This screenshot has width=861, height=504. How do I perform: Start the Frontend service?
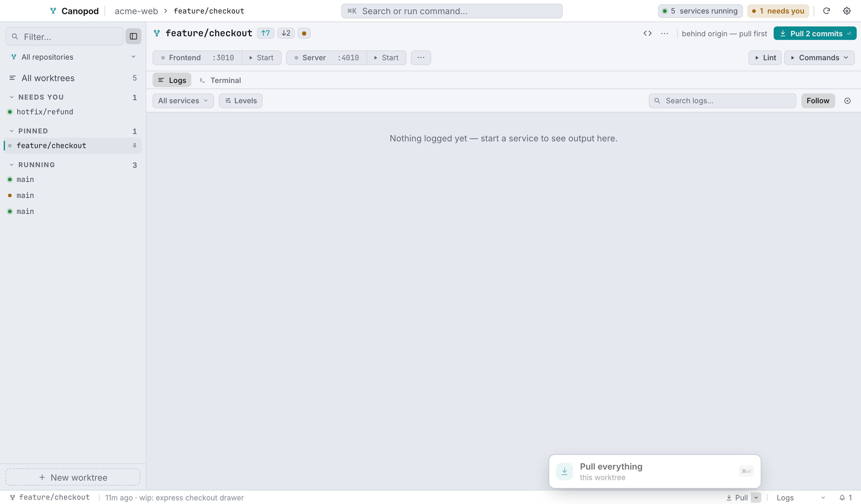coord(261,58)
